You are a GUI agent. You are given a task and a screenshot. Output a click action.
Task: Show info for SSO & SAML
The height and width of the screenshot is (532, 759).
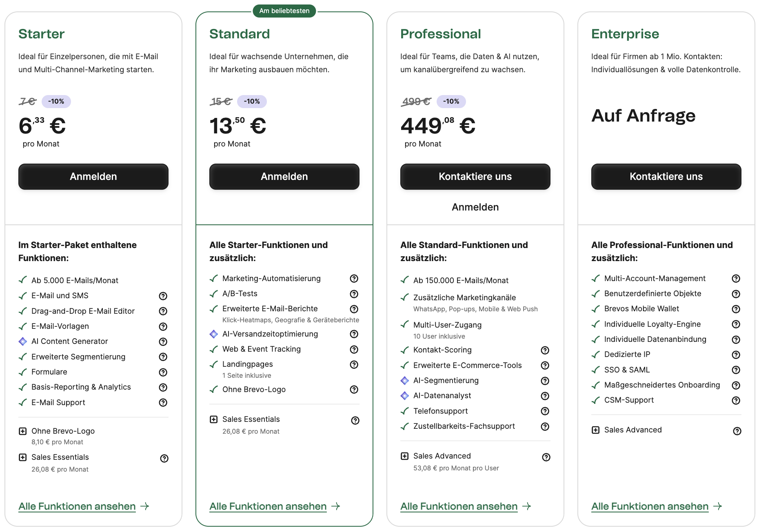point(736,370)
